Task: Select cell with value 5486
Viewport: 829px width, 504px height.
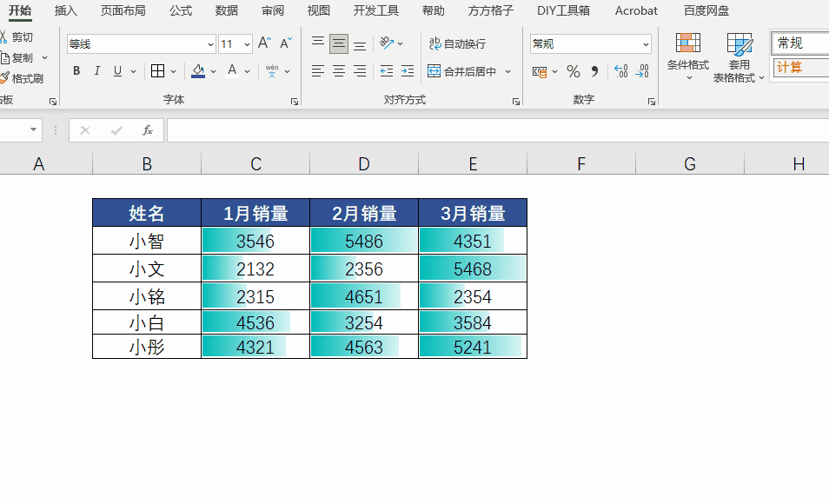Action: (364, 241)
